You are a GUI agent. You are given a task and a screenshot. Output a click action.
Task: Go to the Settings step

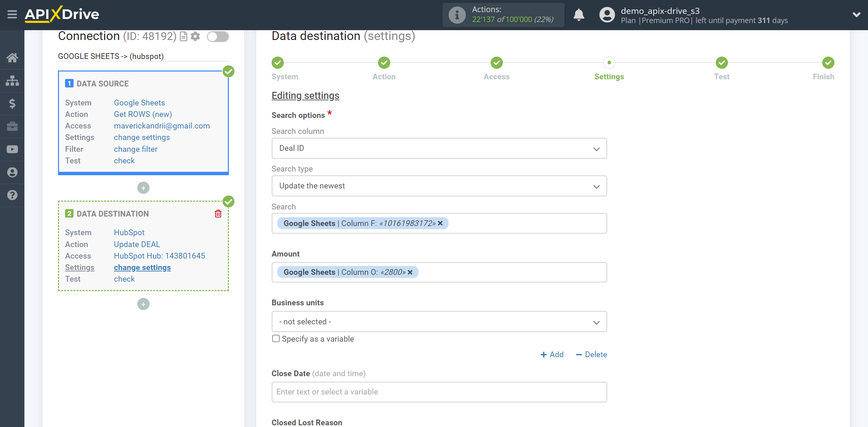click(609, 63)
